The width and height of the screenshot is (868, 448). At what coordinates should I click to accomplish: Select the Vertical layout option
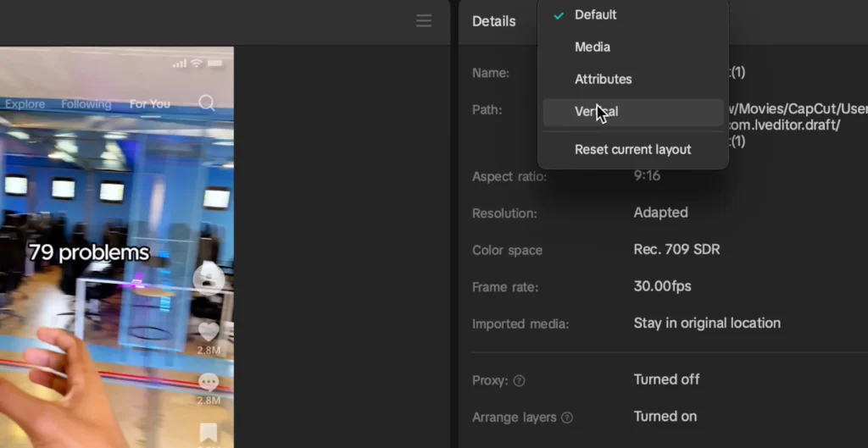click(632, 112)
